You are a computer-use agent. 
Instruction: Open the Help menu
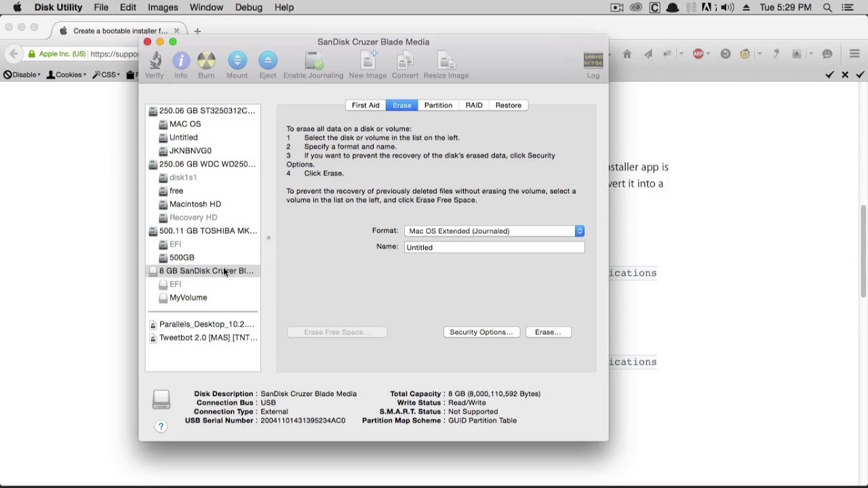click(284, 7)
